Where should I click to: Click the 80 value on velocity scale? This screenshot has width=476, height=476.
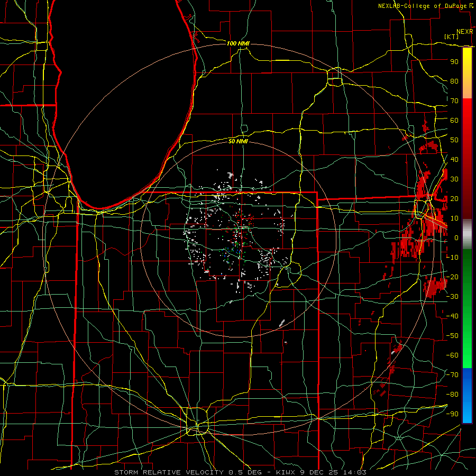point(454,81)
